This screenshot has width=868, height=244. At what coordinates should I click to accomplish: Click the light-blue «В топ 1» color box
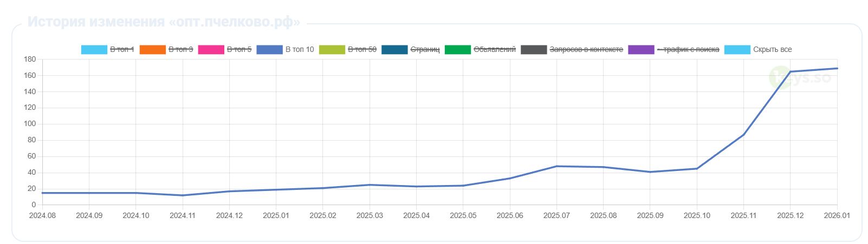point(94,49)
